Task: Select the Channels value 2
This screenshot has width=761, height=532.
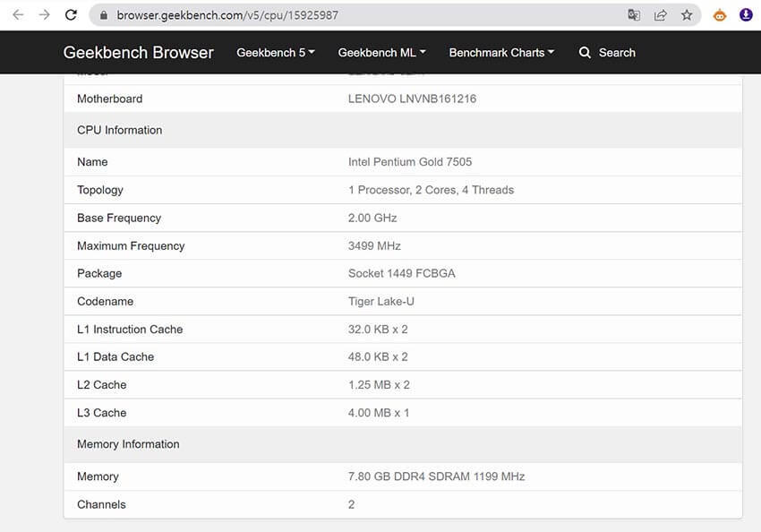Action: pos(351,505)
